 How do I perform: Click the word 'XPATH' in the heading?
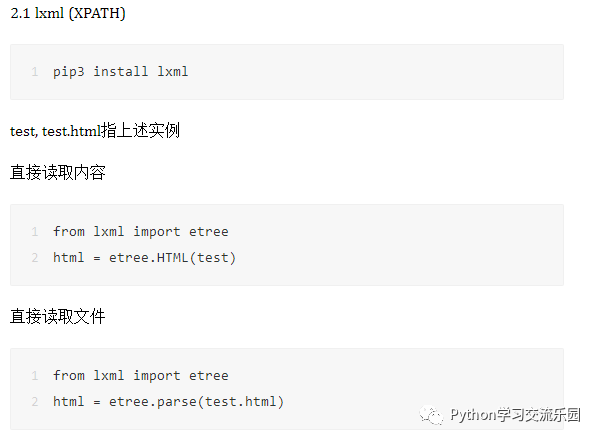pyautogui.click(x=97, y=13)
